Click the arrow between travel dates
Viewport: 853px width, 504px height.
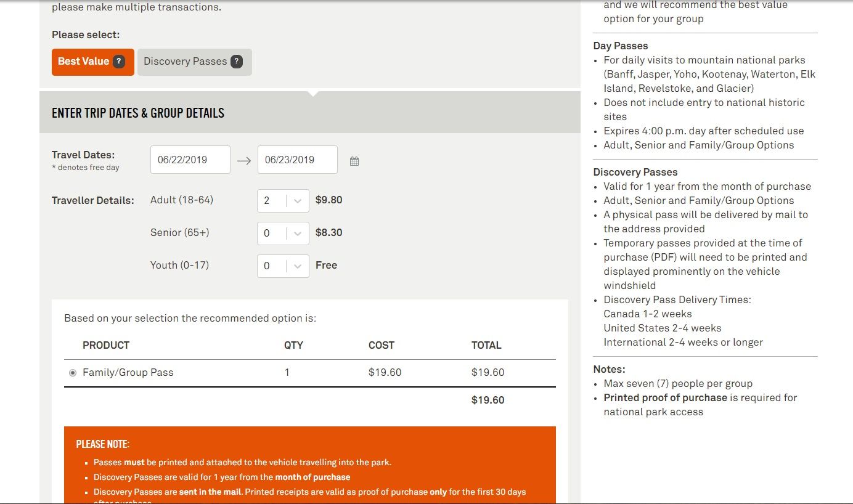244,160
